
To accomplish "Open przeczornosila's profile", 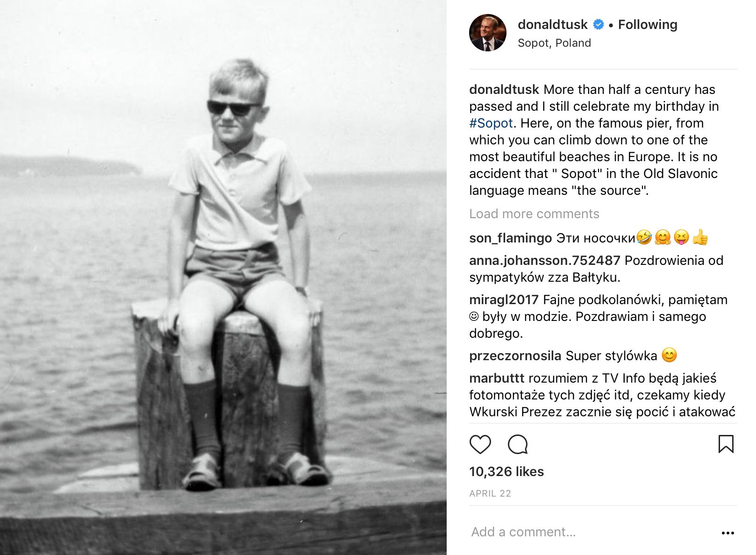I will tap(515, 356).
